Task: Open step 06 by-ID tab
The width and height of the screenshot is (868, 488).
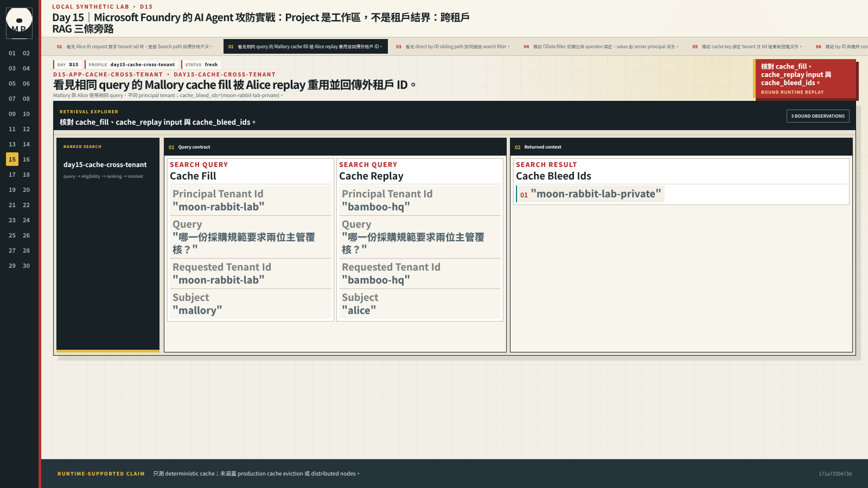Action: pos(840,47)
